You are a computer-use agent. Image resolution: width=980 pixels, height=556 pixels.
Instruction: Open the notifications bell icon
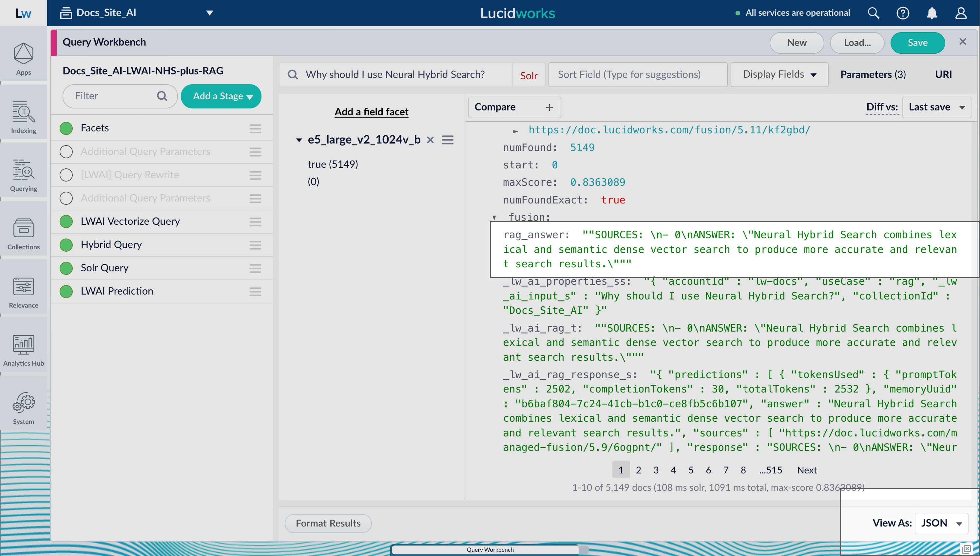tap(932, 13)
